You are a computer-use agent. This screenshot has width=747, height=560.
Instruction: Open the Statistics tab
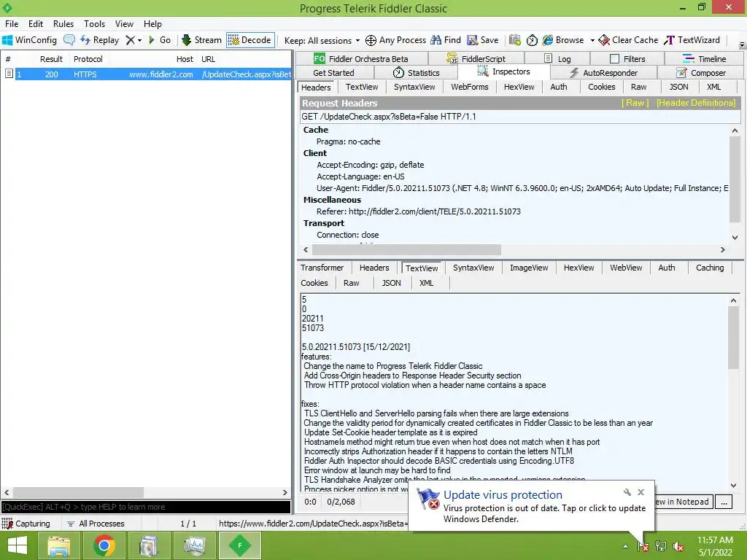click(x=416, y=72)
